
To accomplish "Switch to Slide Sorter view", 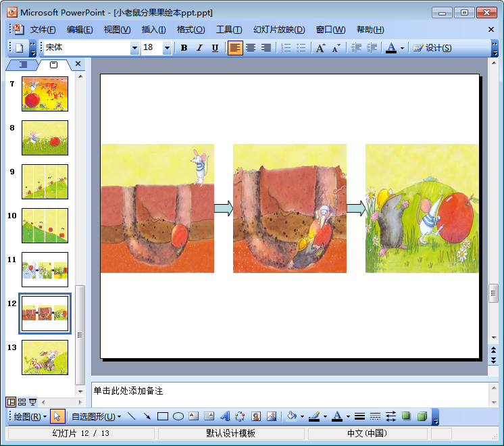I will (22, 402).
